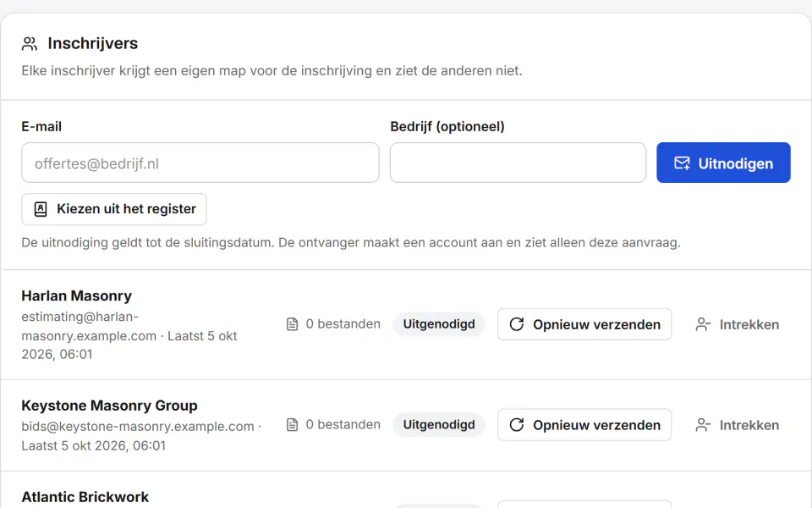Click the refresh icon in the Keystone Masonry Group row
Image resolution: width=812 pixels, height=508 pixels.
tap(517, 425)
